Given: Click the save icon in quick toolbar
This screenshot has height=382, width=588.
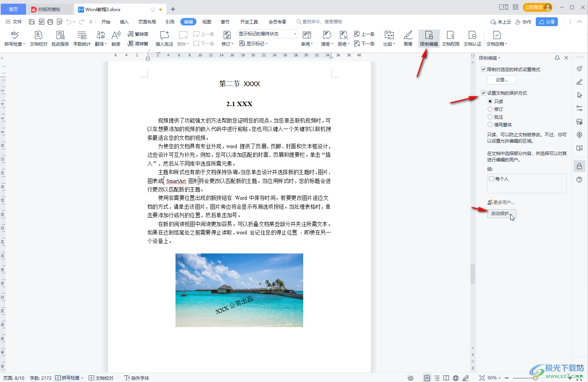Looking at the screenshot, I should 32,22.
